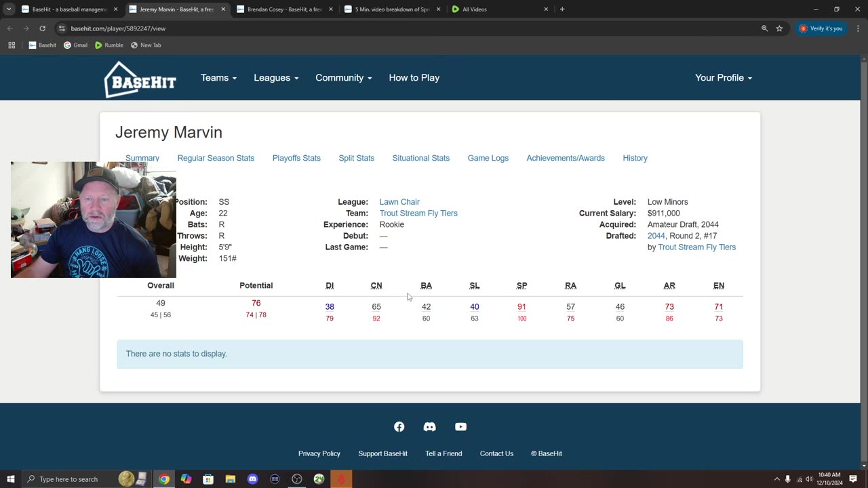Click the volume speaker tray icon
This screenshot has width=868, height=488.
point(809,479)
